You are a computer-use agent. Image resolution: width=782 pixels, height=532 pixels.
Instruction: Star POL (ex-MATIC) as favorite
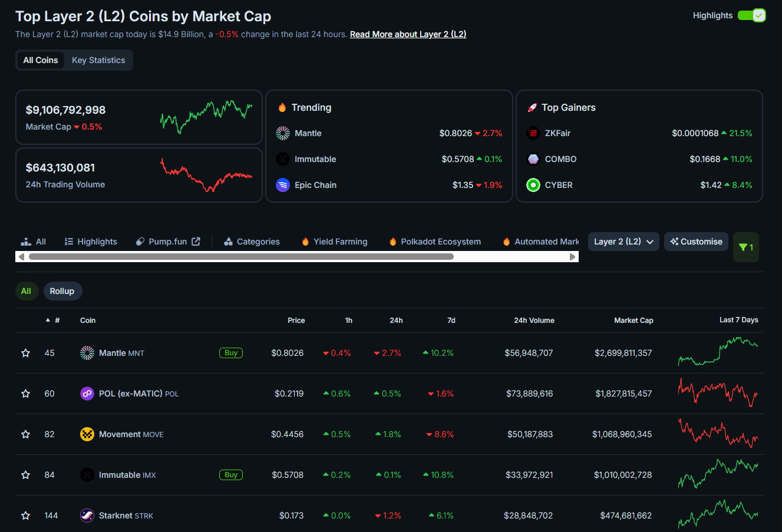25,394
